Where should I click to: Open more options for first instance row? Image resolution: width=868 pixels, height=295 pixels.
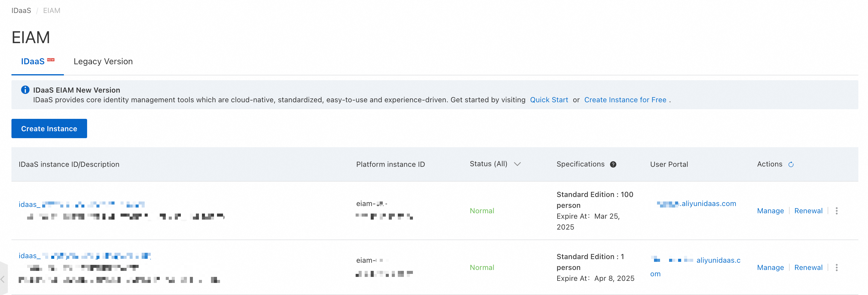click(836, 211)
